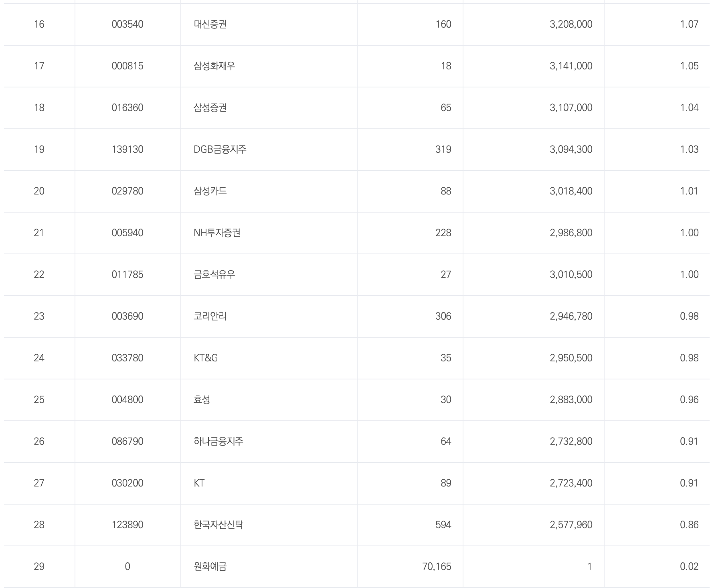Click the DGB금융지주 holding entry

point(220,150)
